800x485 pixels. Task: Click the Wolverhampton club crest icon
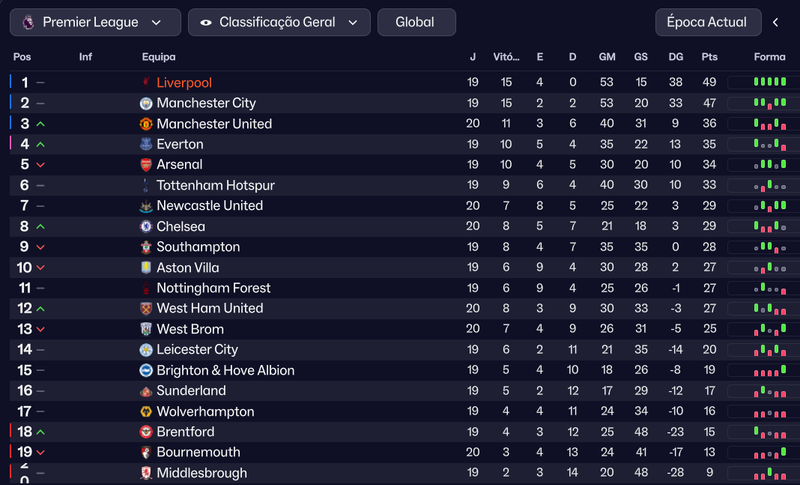pyautogui.click(x=146, y=412)
